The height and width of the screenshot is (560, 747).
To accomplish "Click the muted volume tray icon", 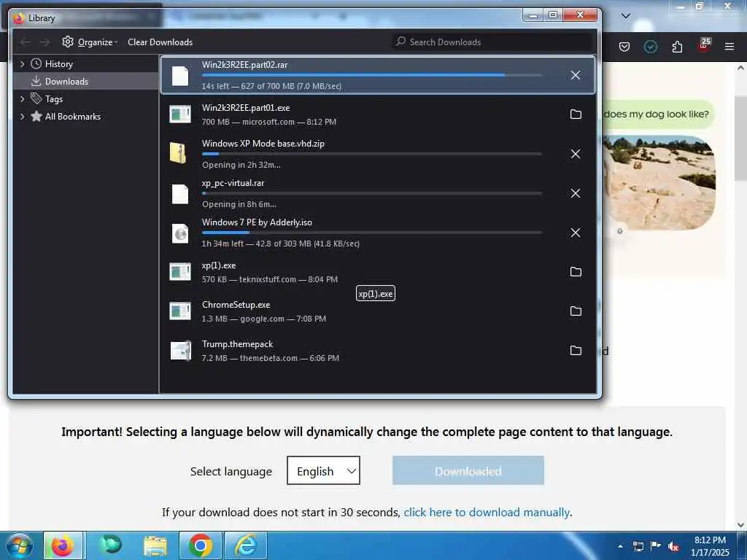I will coord(673,547).
